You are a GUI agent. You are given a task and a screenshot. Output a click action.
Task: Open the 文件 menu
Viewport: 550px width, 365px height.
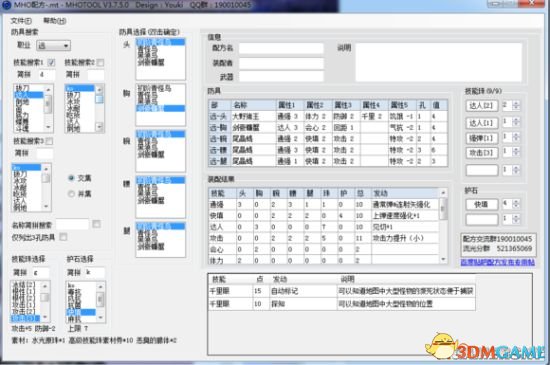[x=21, y=21]
